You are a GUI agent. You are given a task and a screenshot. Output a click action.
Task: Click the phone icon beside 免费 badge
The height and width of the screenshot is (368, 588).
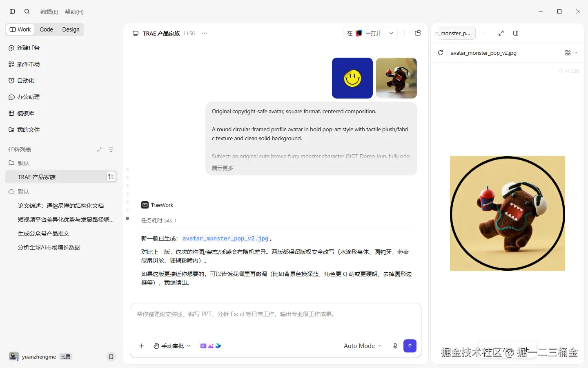(x=111, y=357)
